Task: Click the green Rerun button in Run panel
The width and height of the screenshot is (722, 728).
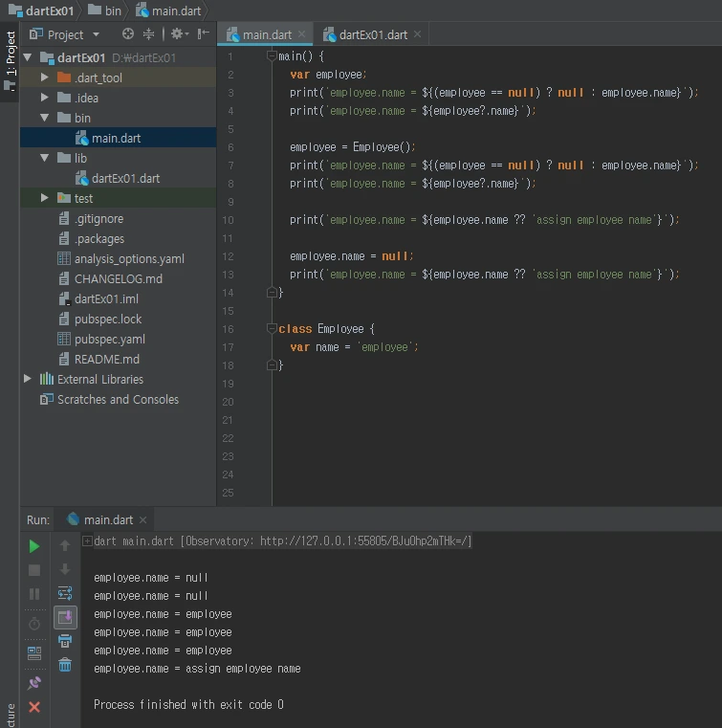Action: [x=34, y=546]
